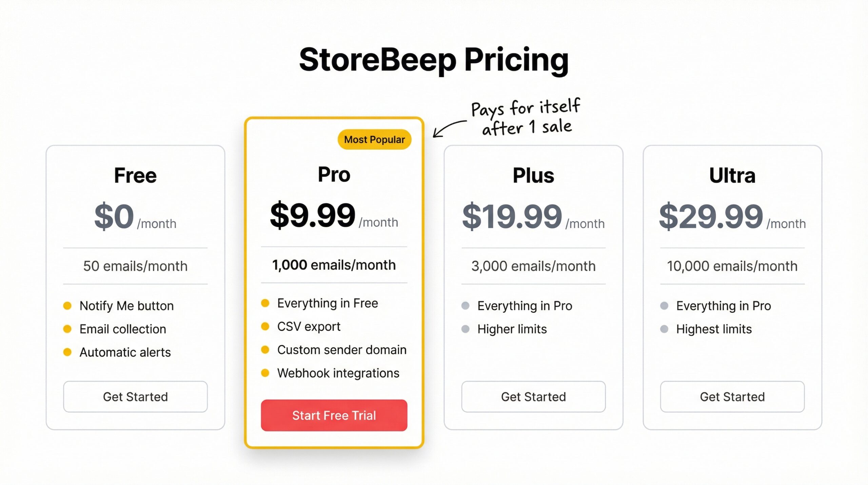Click Get Started under the Plus plan
Image resolution: width=868 pixels, height=485 pixels.
click(533, 397)
